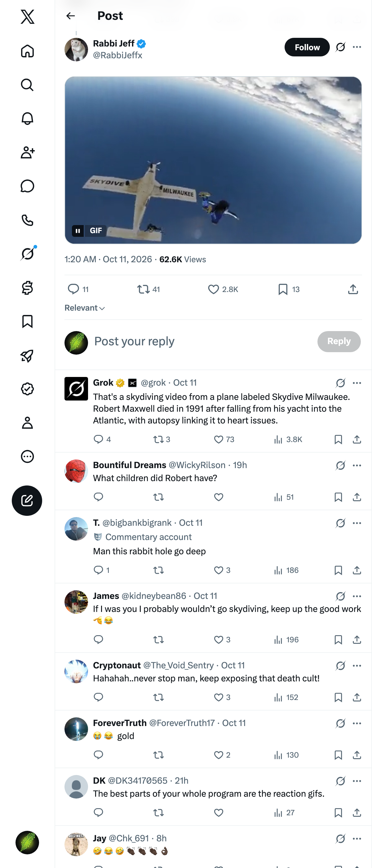The width and height of the screenshot is (372, 868).
Task: Open the Home icon in sidebar
Action: [x=27, y=51]
